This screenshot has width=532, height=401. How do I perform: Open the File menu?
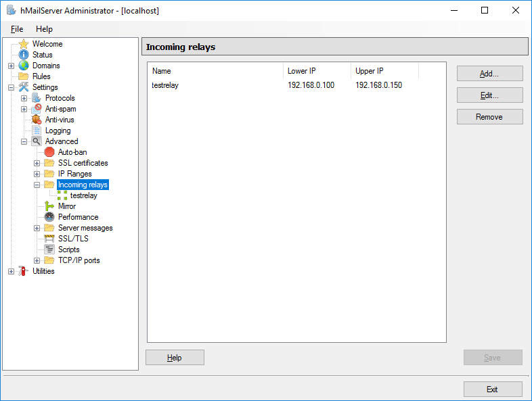click(17, 29)
